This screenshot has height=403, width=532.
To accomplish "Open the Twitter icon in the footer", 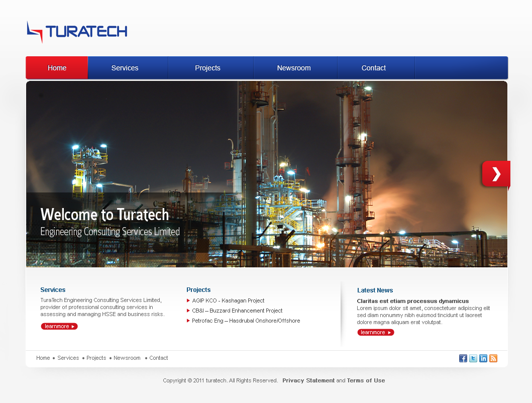I will [473, 358].
